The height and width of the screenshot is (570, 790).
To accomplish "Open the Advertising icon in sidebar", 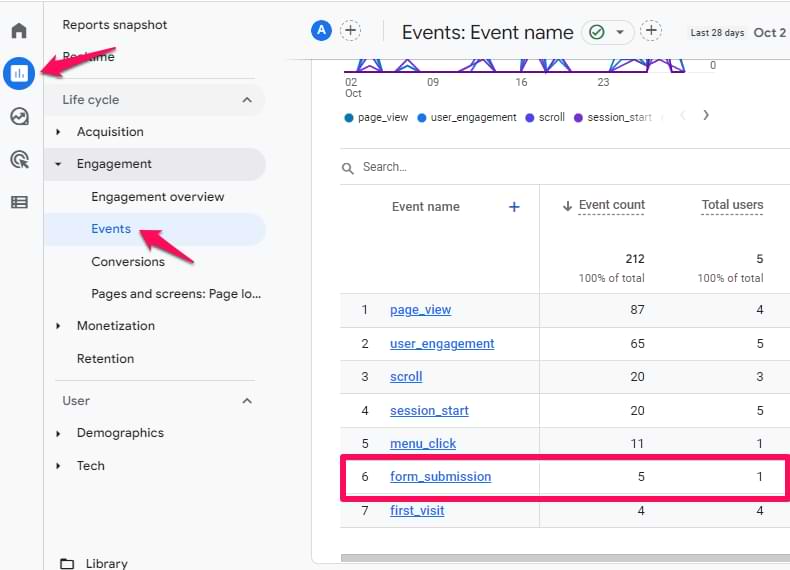I will [x=19, y=159].
